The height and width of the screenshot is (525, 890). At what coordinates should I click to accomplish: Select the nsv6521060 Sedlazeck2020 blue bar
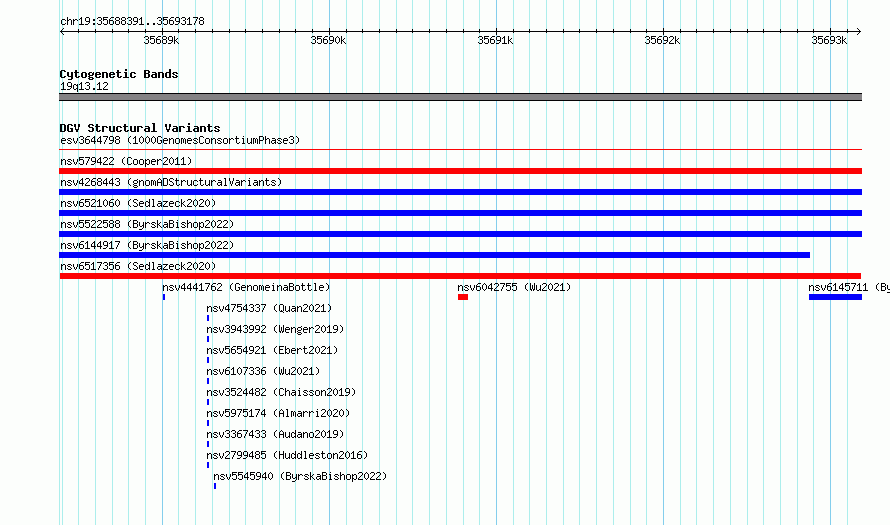coord(460,213)
